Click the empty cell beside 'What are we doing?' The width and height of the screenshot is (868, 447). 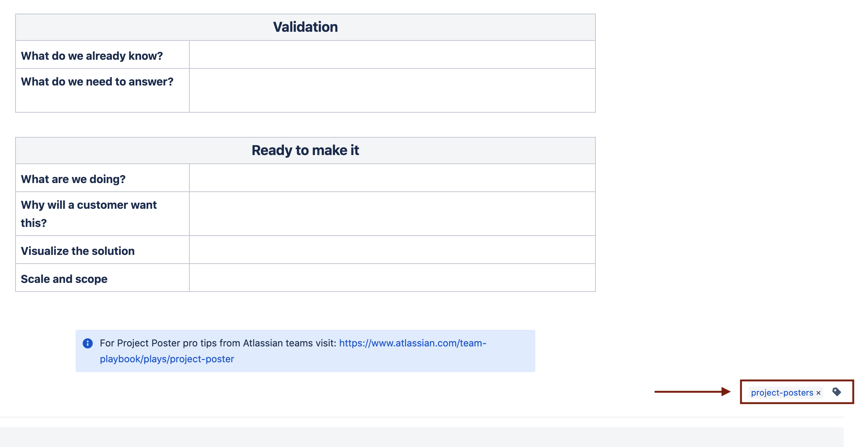pos(392,178)
